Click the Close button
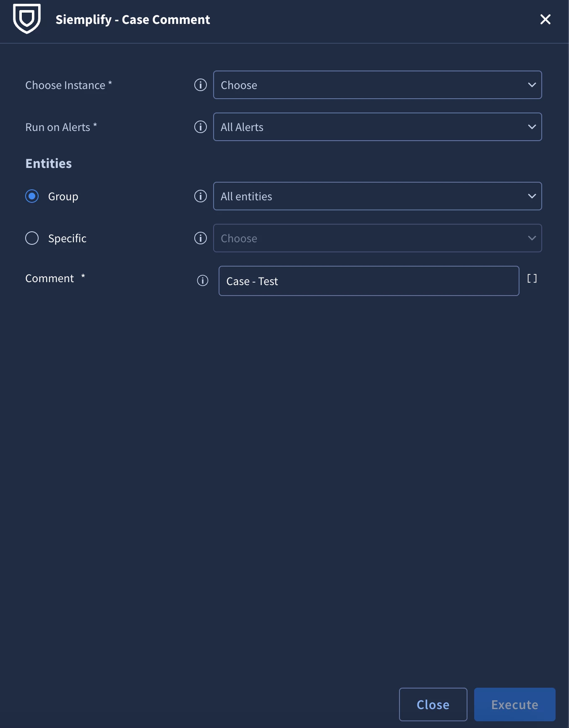This screenshot has height=728, width=569. point(433,704)
